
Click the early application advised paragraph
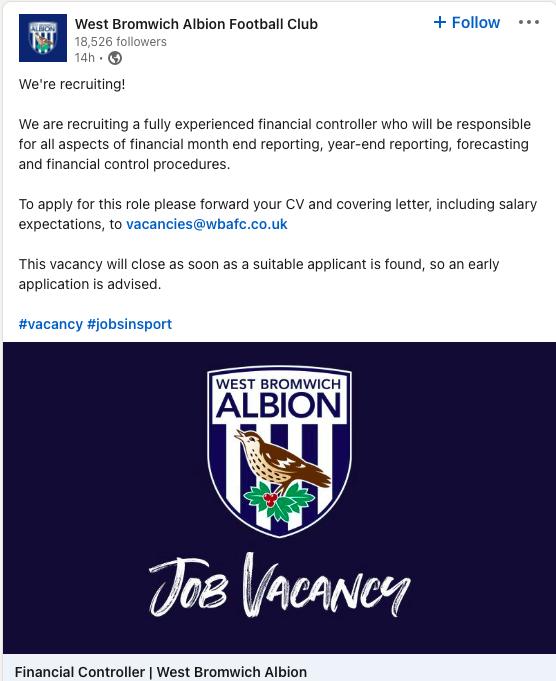pos(259,274)
